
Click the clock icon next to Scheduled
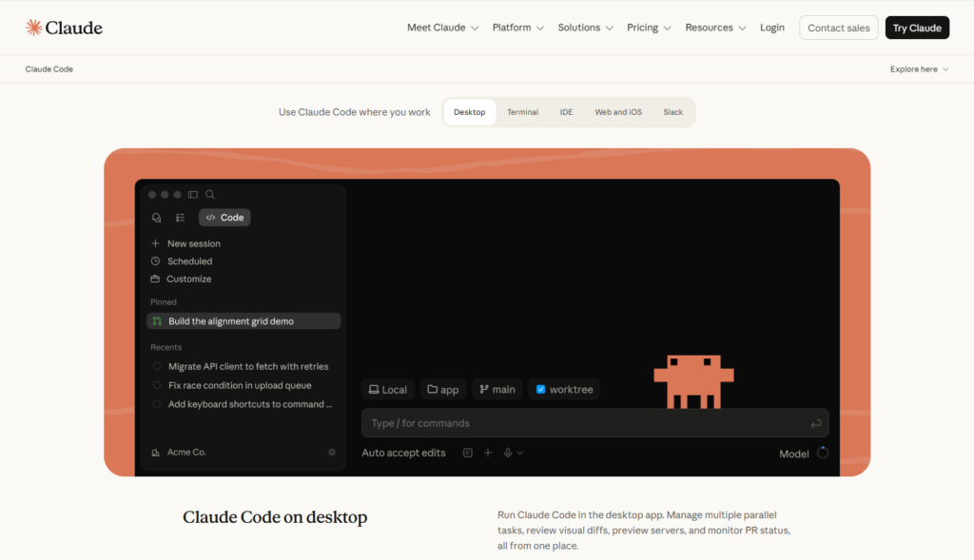(155, 261)
